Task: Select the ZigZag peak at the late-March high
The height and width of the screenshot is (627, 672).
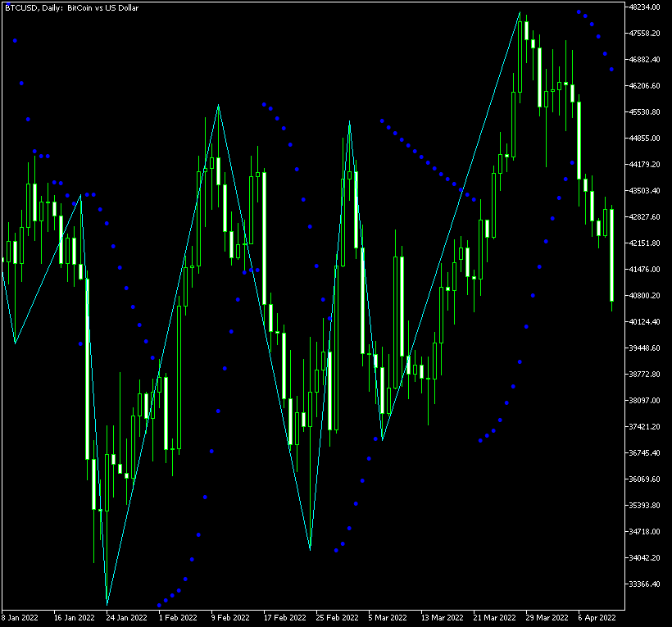Action: (x=520, y=12)
